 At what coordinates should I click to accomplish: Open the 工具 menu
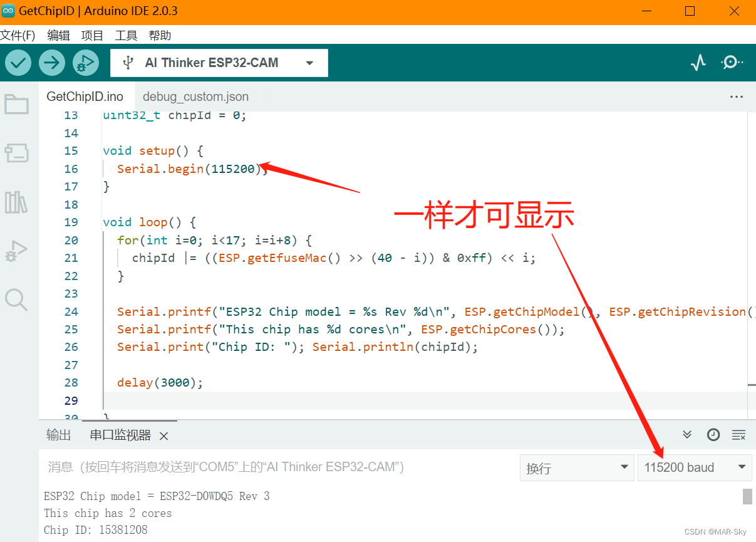pos(126,35)
